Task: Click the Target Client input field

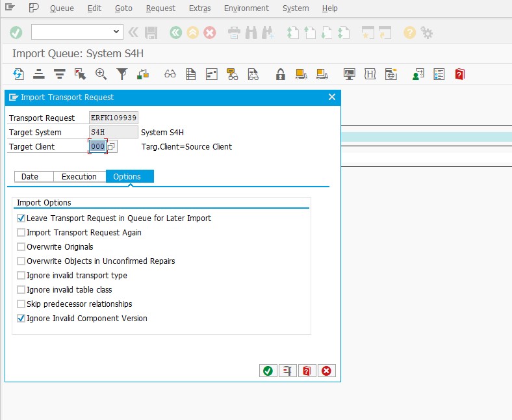Action: click(x=98, y=146)
